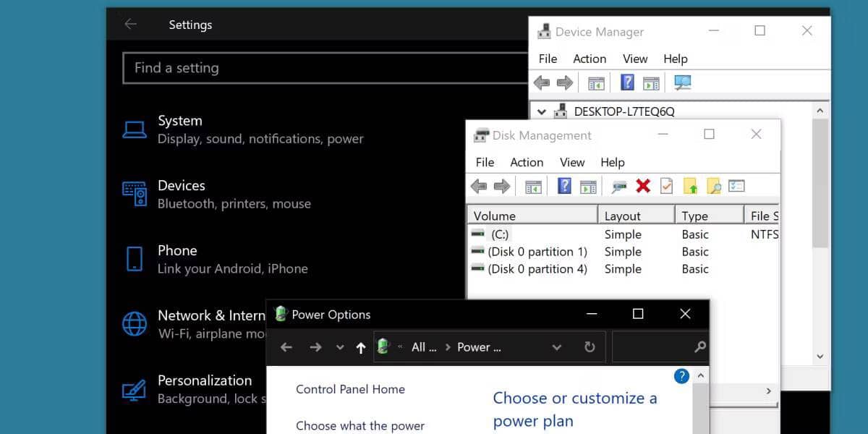Screen dimensions: 868x434
Task: Toggle the console tree in Device Manager
Action: coord(595,82)
